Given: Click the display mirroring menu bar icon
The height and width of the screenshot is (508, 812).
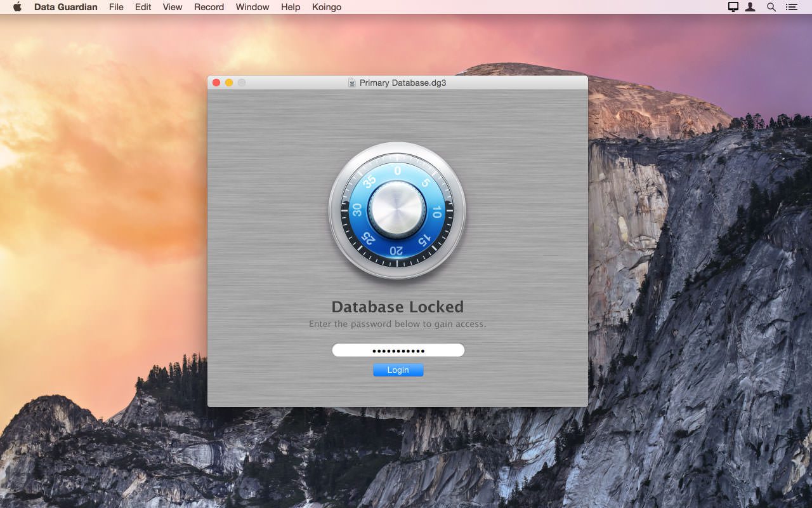Looking at the screenshot, I should 733,7.
